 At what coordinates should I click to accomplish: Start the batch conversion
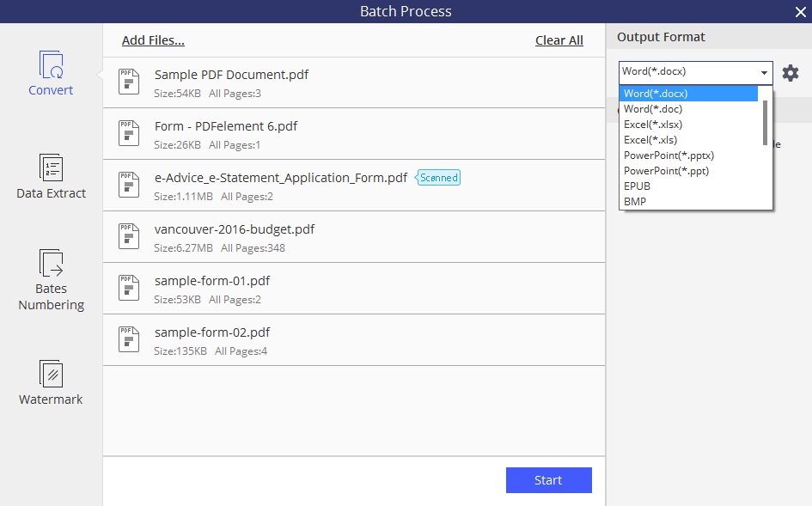549,480
